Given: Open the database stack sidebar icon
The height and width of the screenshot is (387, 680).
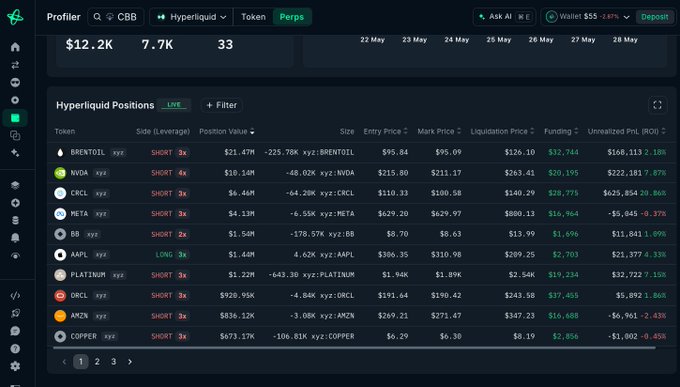Looking at the screenshot, I should [x=15, y=220].
